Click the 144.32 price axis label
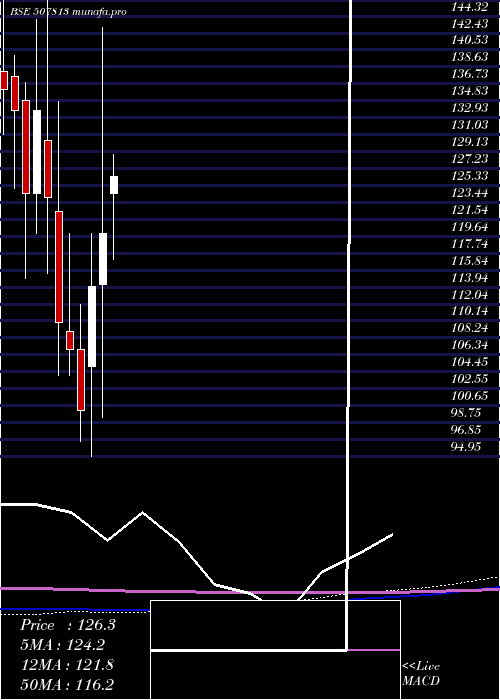Viewport: 500px width, 700px height. pos(470,6)
